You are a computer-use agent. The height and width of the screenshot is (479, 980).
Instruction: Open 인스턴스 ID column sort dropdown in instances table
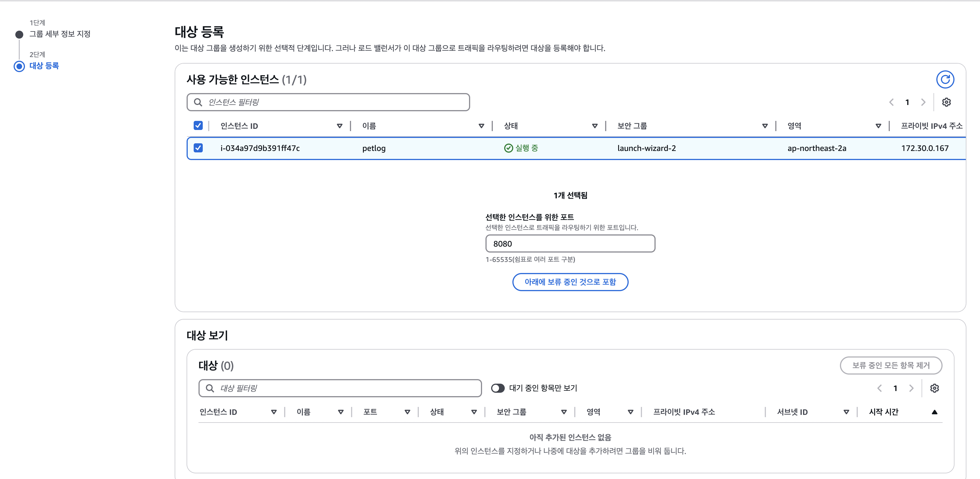pos(339,126)
